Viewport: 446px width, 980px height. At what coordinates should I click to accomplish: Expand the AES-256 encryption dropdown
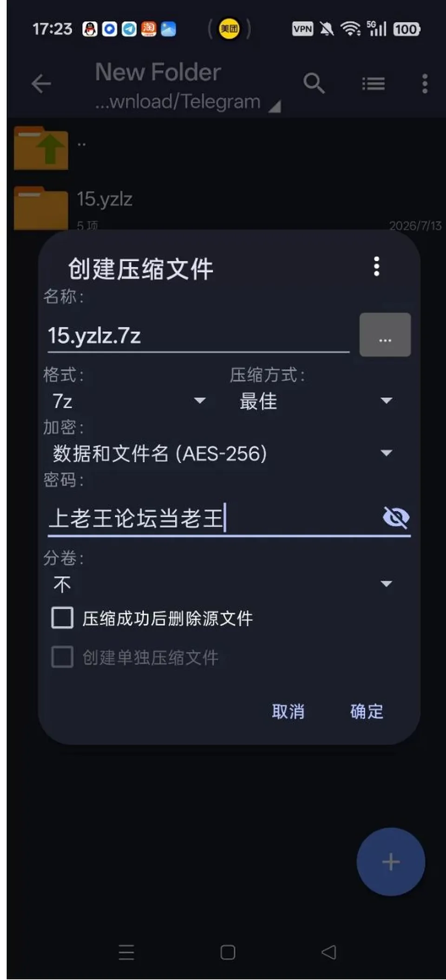(223, 453)
